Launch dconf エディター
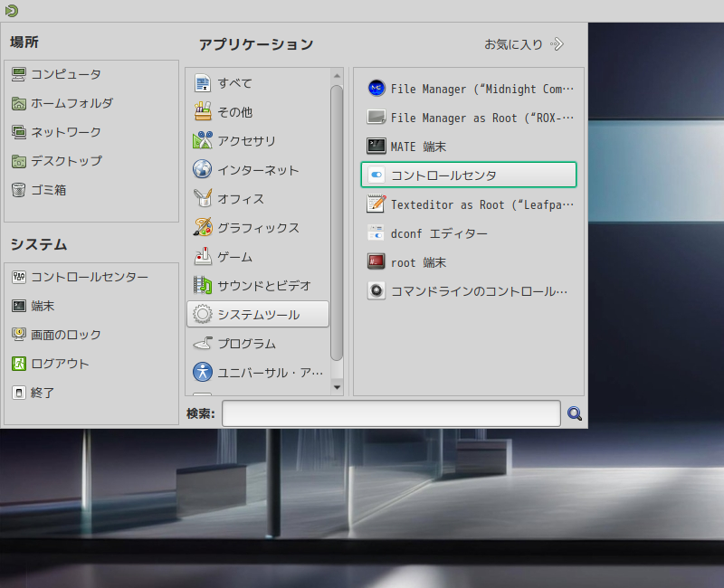Image resolution: width=724 pixels, height=588 pixels. [469, 233]
